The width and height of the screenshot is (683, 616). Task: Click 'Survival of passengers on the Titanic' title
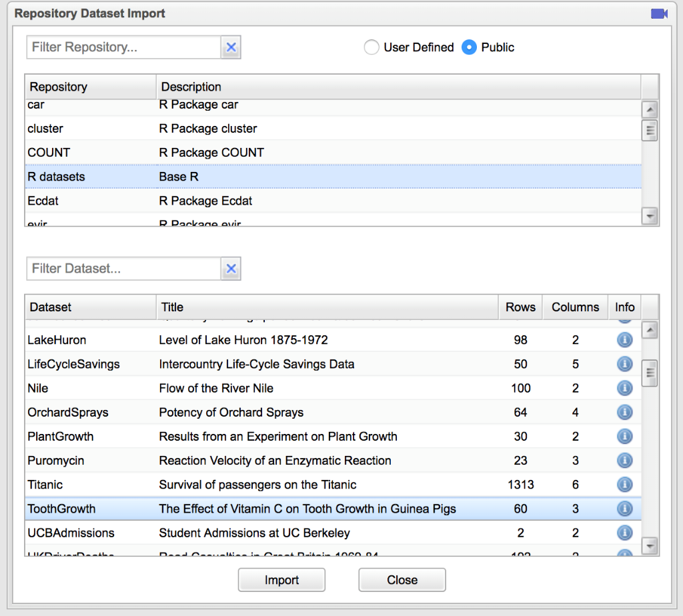click(x=257, y=485)
